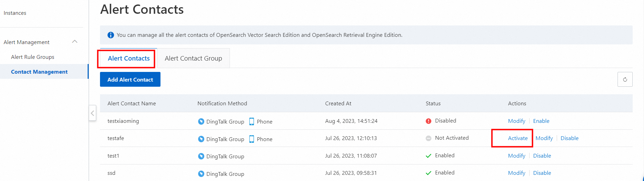Click green check icon for test1
Screen dimensions: 644x181
tap(429, 156)
